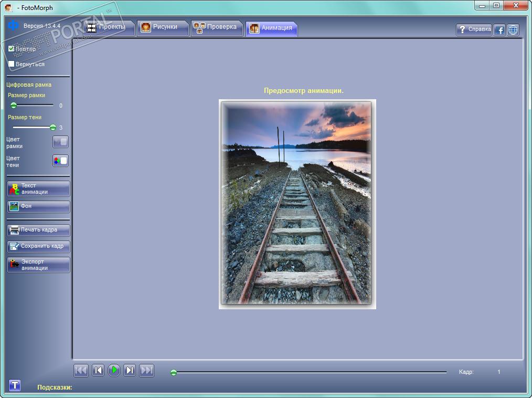532x398 pixels.
Task: Play the animation preview
Action: click(114, 370)
